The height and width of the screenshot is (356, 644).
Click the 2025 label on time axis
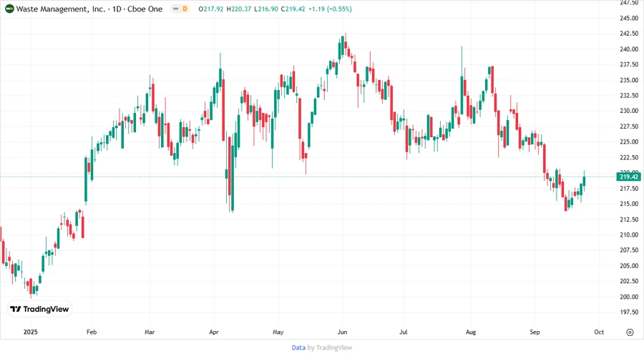pyautogui.click(x=30, y=332)
